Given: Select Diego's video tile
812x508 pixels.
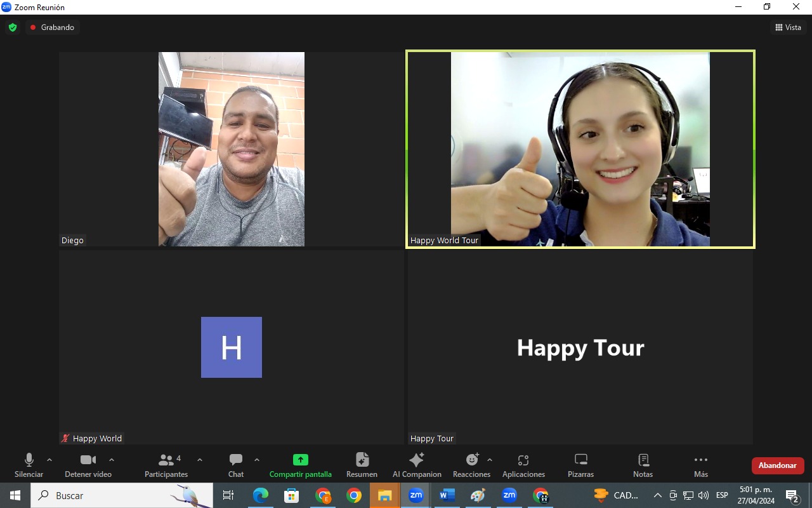Looking at the screenshot, I should pos(232,149).
